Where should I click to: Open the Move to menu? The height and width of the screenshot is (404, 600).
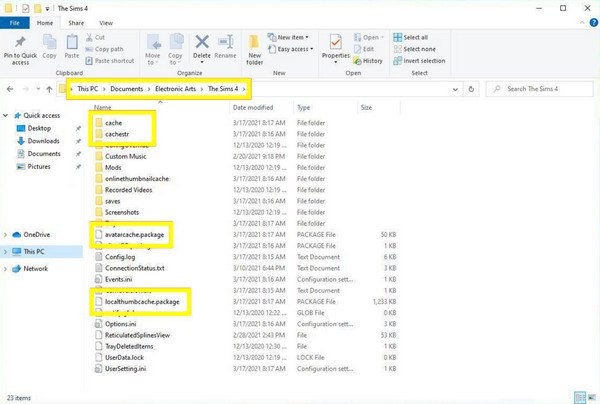click(x=153, y=50)
